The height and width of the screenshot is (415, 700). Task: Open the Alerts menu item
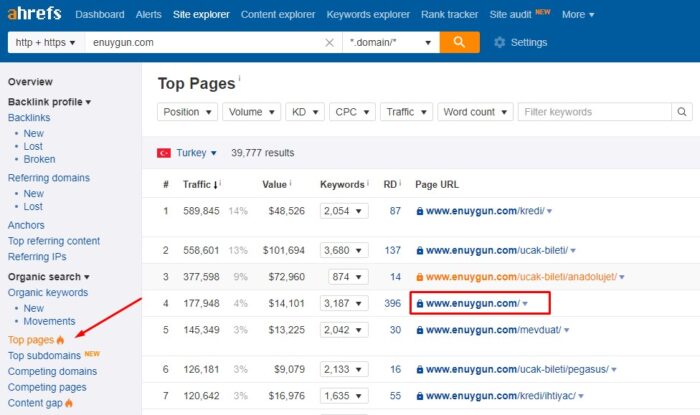click(148, 15)
